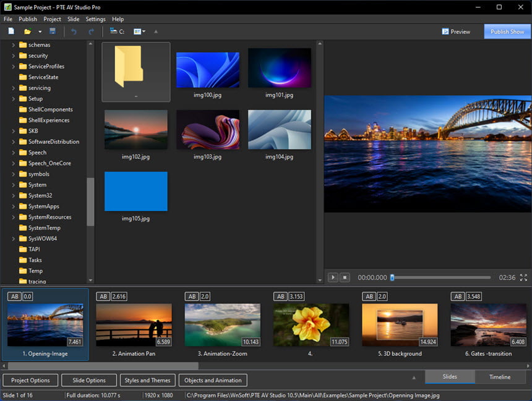Open the Project menu
This screenshot has height=401, width=532.
(52, 19)
